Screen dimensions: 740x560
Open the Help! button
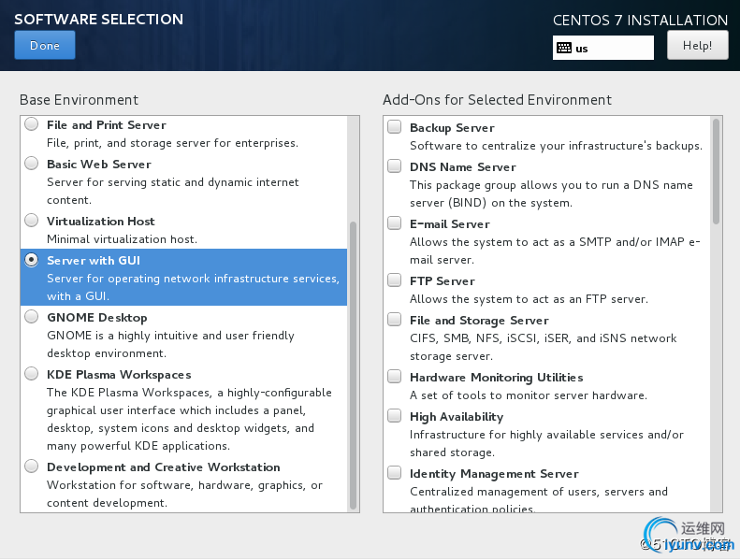pos(697,45)
